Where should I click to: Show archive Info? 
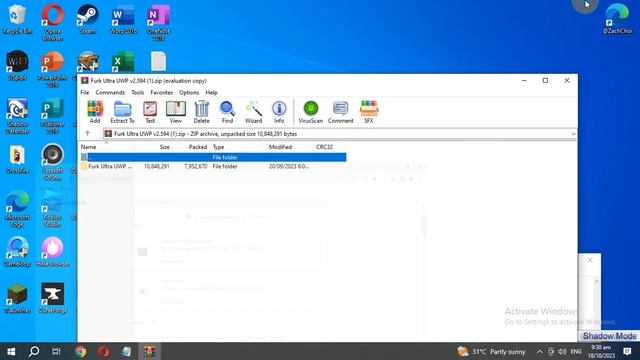click(x=279, y=112)
